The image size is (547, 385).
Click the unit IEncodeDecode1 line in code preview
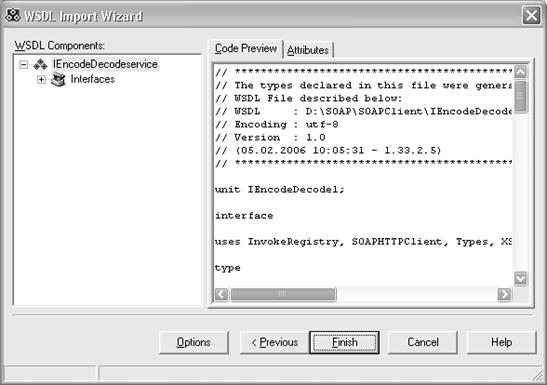point(279,190)
